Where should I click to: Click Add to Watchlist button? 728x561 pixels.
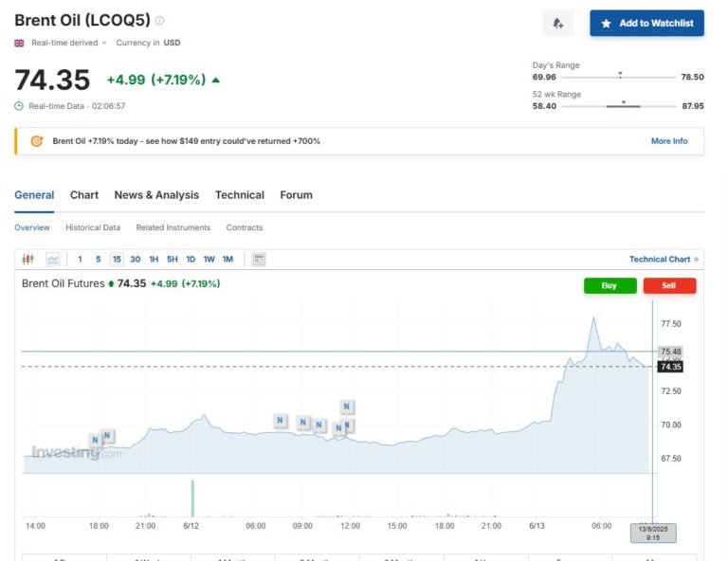click(x=646, y=24)
